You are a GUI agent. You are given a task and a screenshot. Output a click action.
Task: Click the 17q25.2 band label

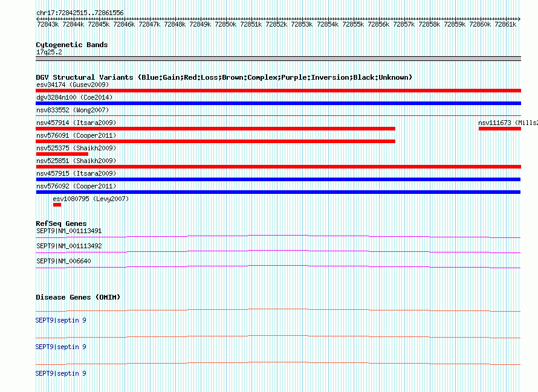(49, 52)
